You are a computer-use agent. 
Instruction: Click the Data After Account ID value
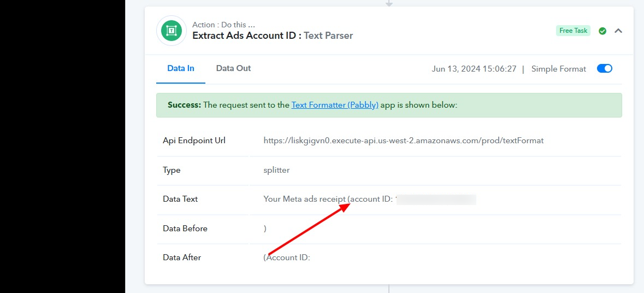click(287, 257)
